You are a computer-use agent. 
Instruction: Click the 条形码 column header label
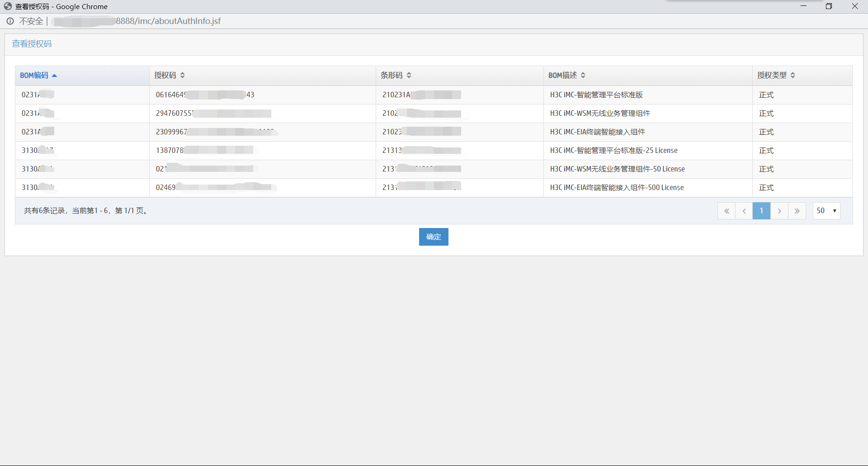pos(392,76)
